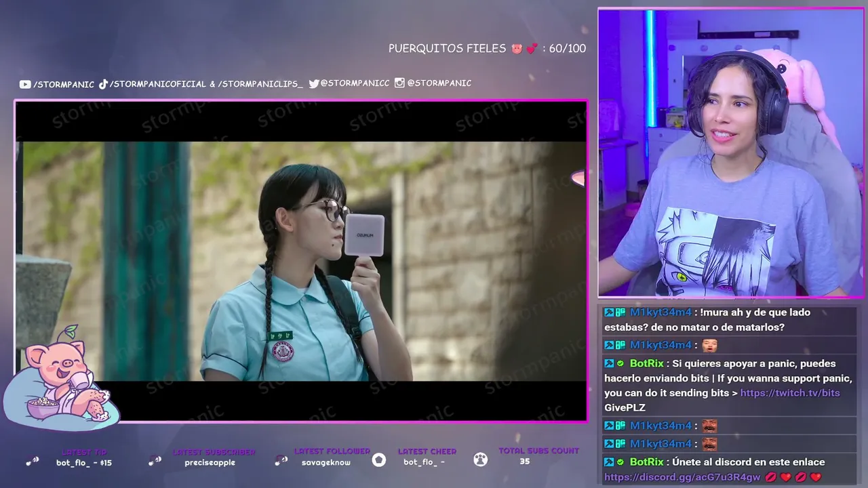Click the open-mouthed face emote in chat

coord(709,345)
